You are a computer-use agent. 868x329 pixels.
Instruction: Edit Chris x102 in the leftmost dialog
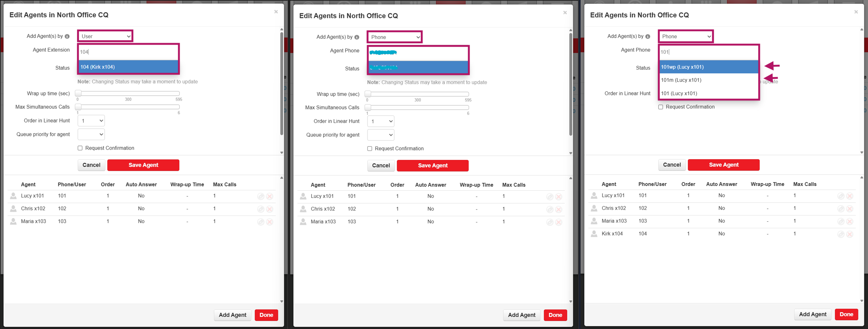[261, 209]
